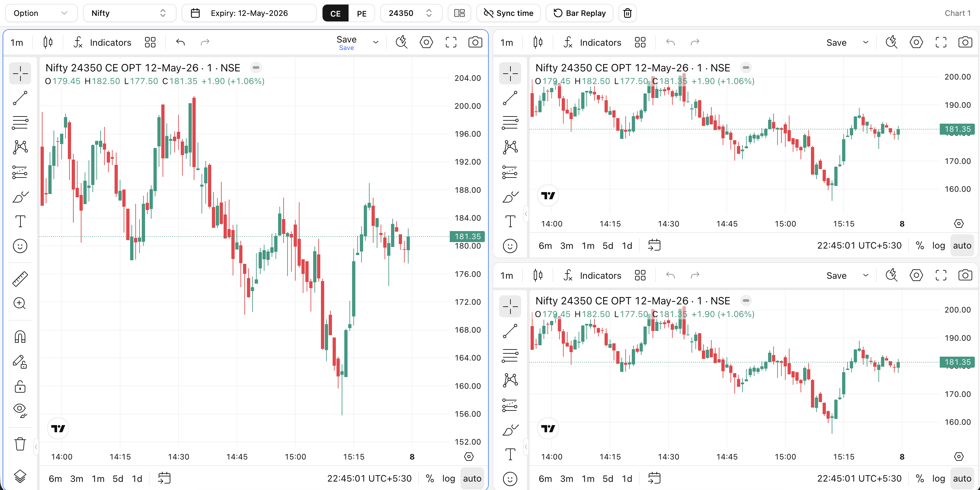Toggle lock all drawings

20,386
